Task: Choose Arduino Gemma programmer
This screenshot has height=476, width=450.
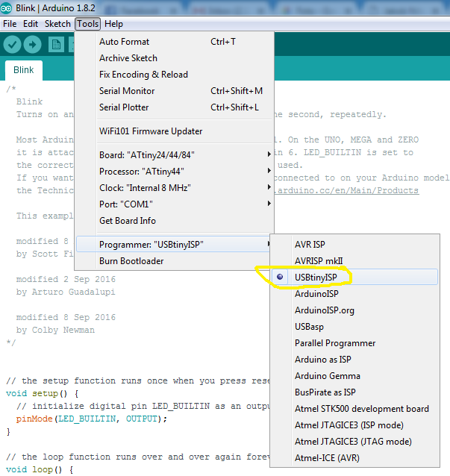Action: [x=354, y=376]
